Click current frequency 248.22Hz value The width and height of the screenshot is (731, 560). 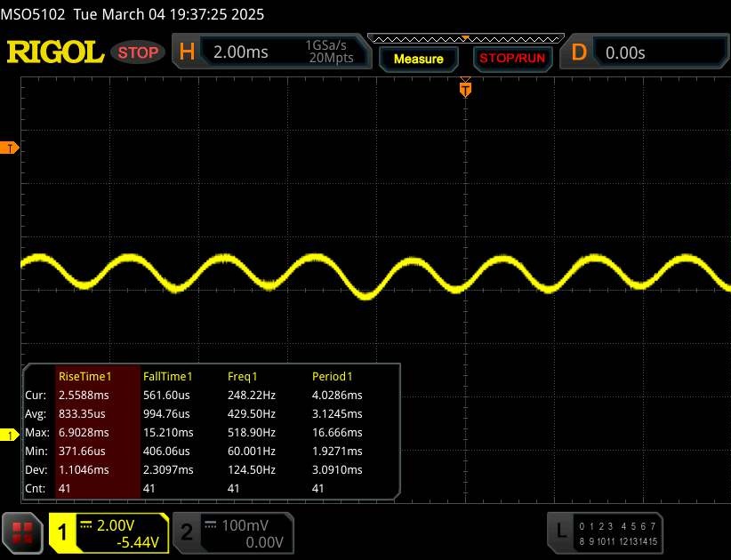point(252,395)
